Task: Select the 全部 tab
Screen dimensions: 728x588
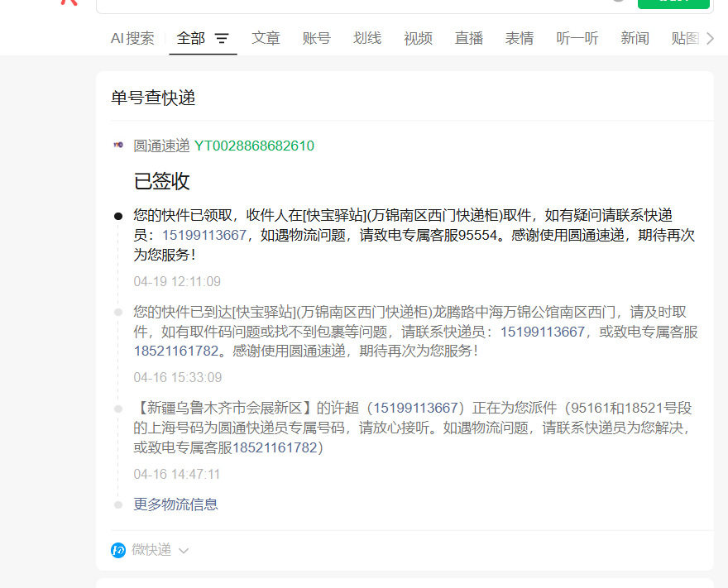Action: (x=190, y=38)
